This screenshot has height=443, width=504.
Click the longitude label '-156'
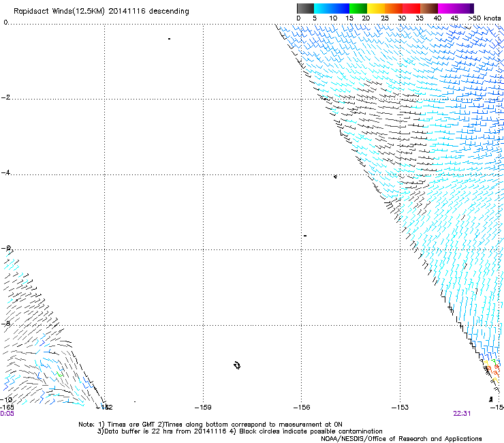point(302,408)
